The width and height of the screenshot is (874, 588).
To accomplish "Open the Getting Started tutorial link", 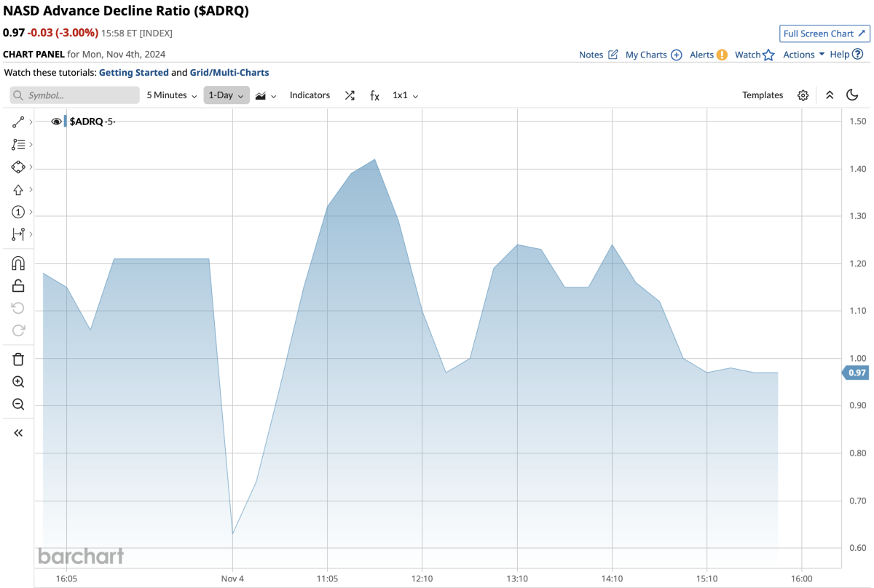I will [133, 73].
